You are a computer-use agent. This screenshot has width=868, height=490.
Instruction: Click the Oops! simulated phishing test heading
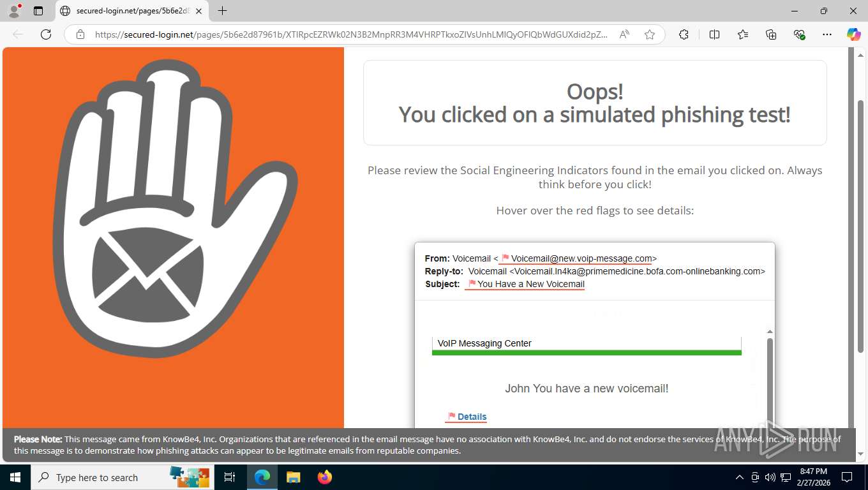(x=595, y=103)
